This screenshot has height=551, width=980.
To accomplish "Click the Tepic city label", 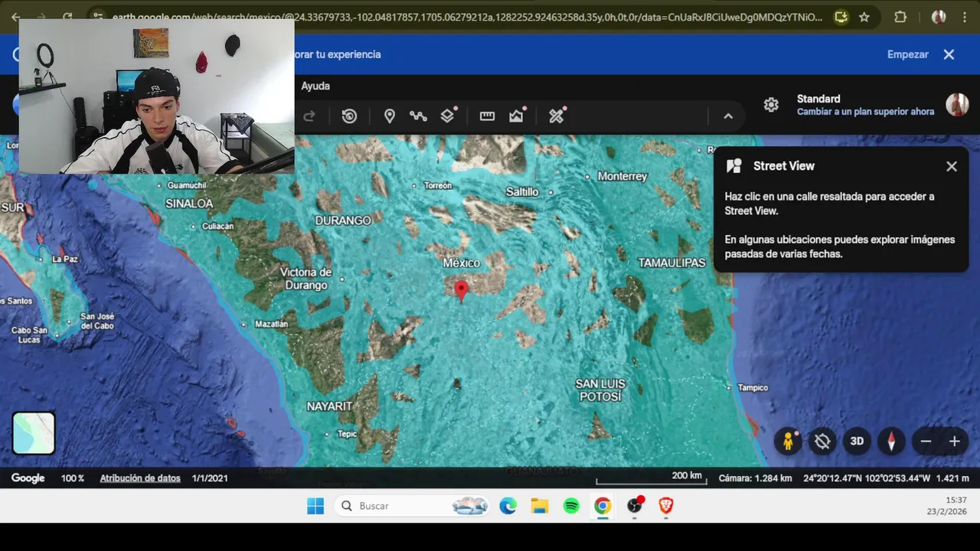I will (x=347, y=434).
